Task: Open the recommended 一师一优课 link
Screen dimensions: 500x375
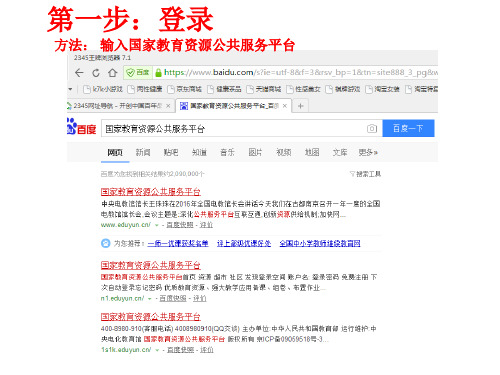Action: pyautogui.click(x=178, y=243)
